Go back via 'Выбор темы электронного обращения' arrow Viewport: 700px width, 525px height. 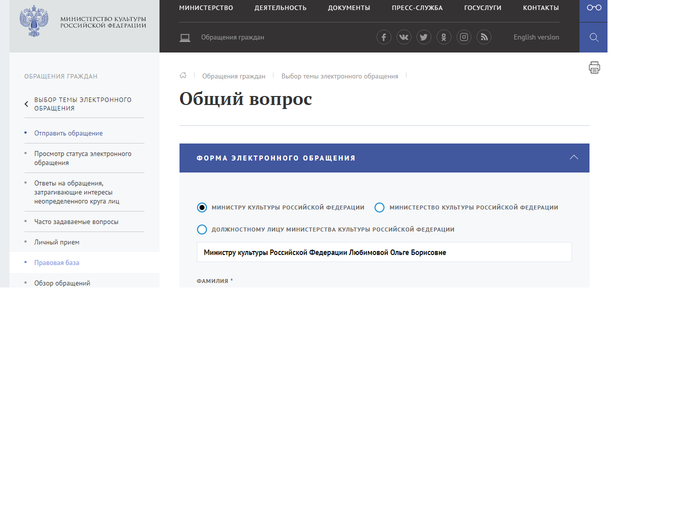tap(27, 104)
